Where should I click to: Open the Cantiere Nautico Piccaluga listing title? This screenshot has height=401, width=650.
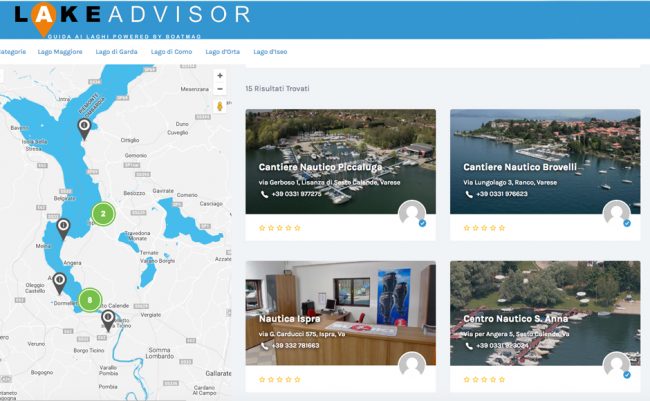(320, 167)
